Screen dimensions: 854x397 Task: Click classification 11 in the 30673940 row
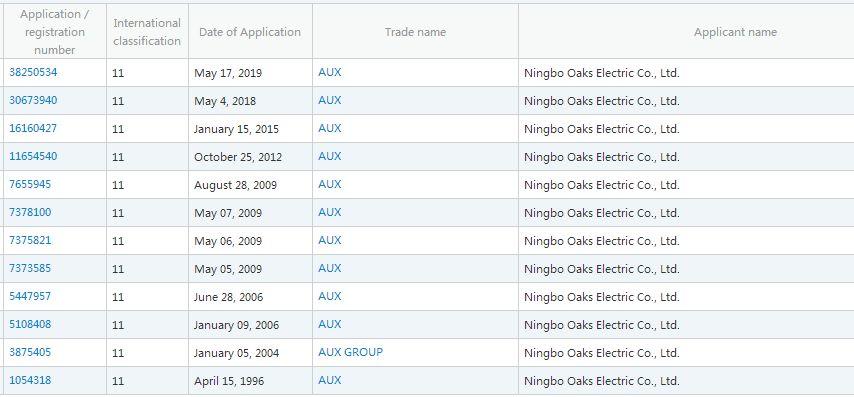click(118, 101)
